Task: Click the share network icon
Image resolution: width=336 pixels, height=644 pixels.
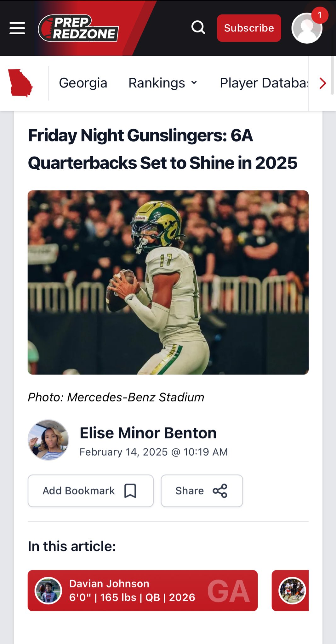Action: tap(220, 491)
